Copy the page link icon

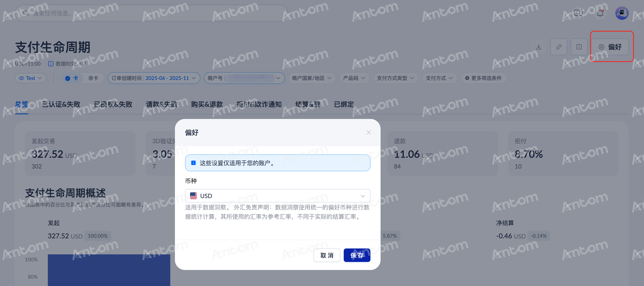pos(559,47)
